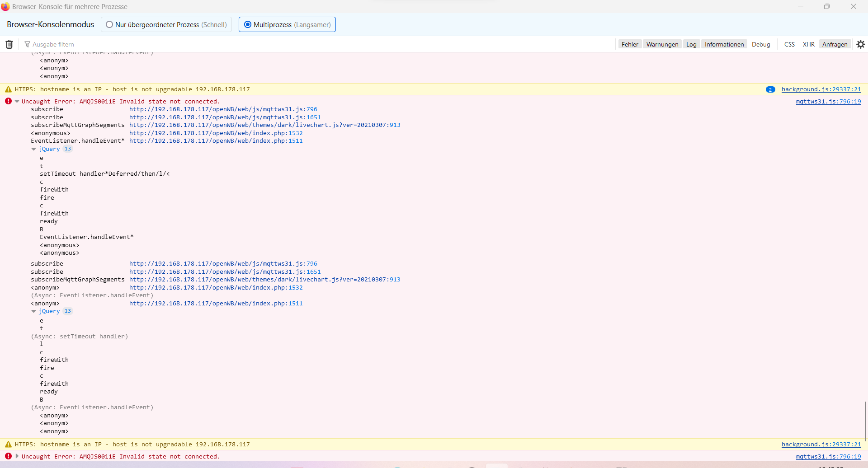Open livechart.js?ver=20210307:913 stack link
868x468 pixels.
(264, 125)
